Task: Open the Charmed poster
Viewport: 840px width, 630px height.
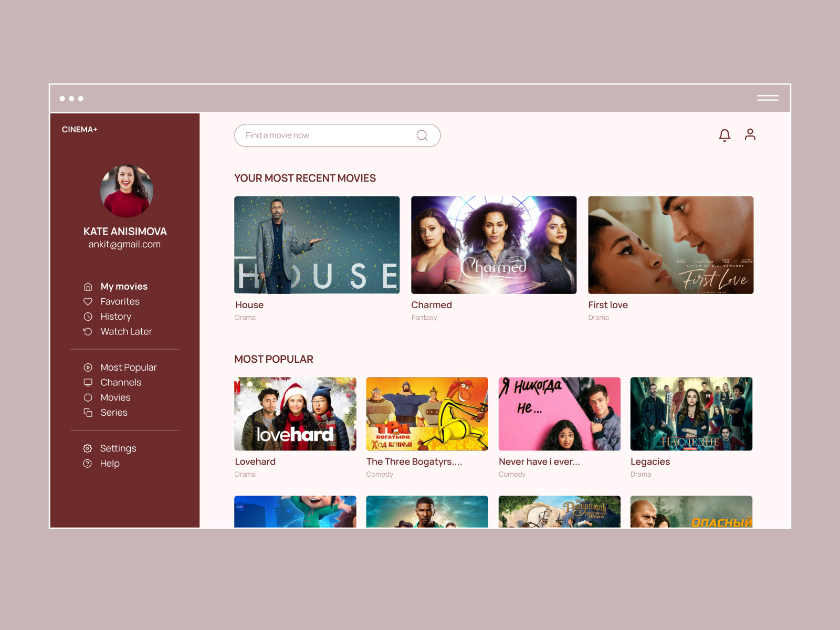Action: (x=493, y=245)
